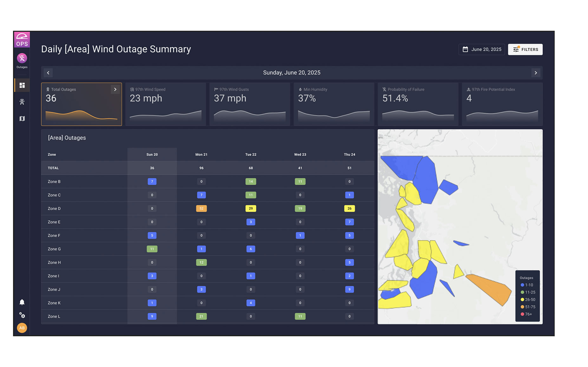Click the FILTERS button
The image size is (588, 367).
coord(525,49)
